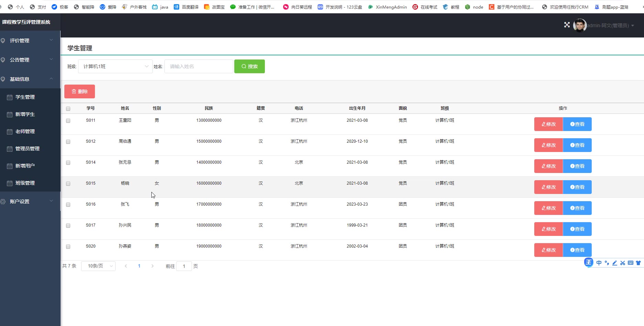Click the 账户设置 gear icon
Viewport: 644px width, 326px height.
click(3, 202)
